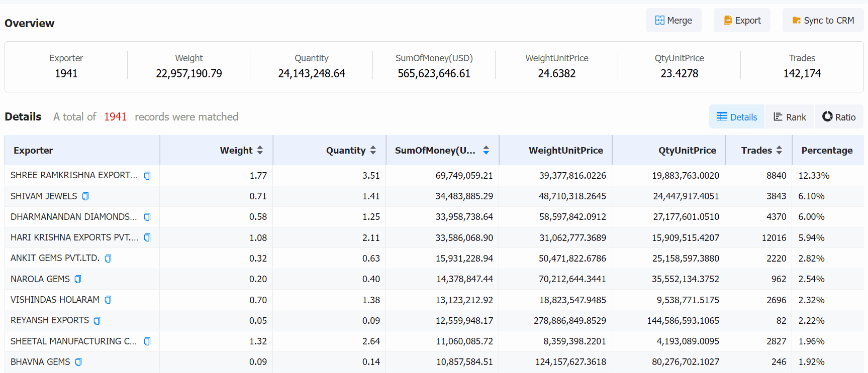Copy SHREE RAMKRISHNA EXPORT exporter name icon
Screen dimensions: 868x373
coord(147,176)
